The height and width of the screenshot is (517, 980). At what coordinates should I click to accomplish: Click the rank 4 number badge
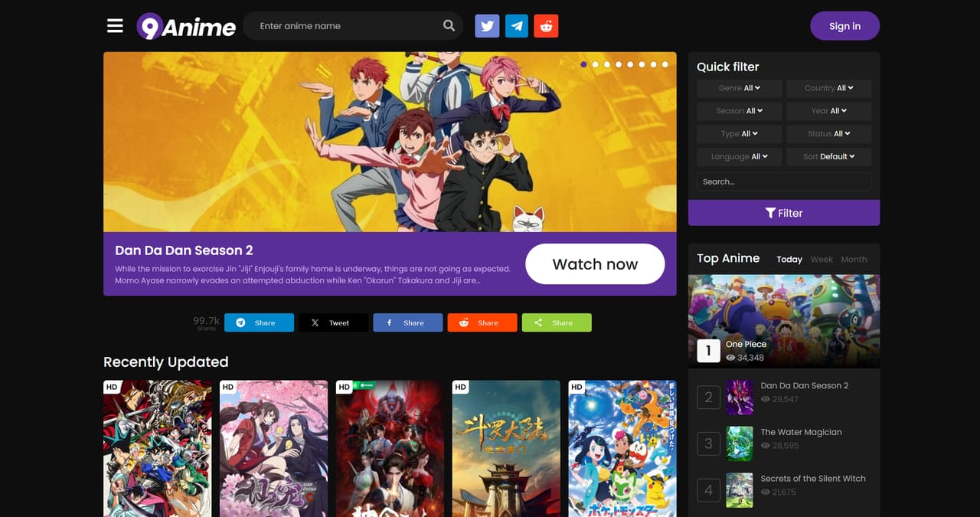click(708, 490)
